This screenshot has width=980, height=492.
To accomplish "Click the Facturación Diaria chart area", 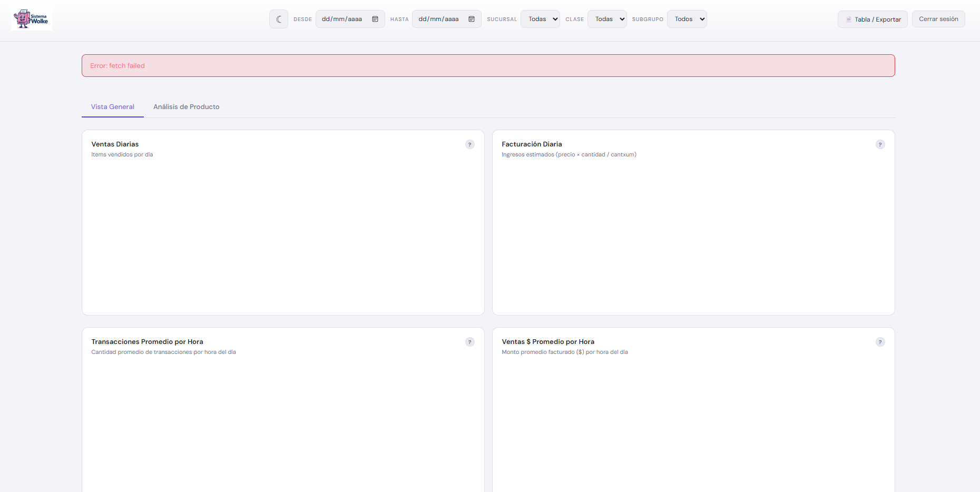I will pos(693,234).
